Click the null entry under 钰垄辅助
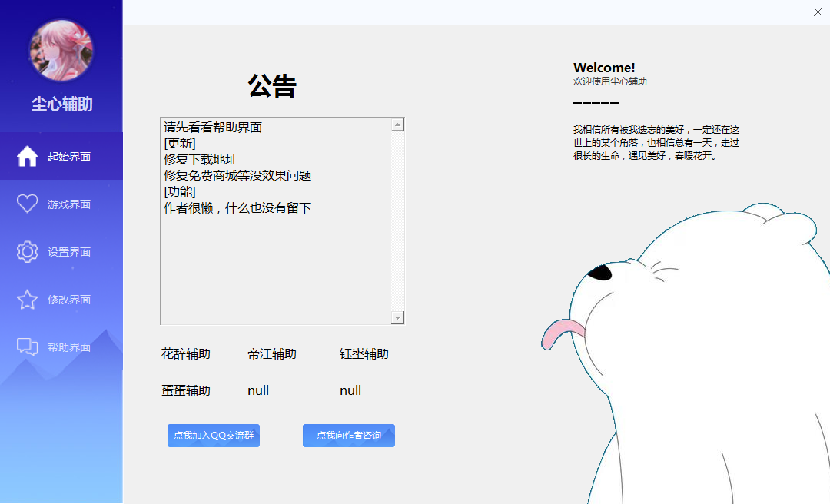Image resolution: width=830 pixels, height=504 pixels. (350, 391)
